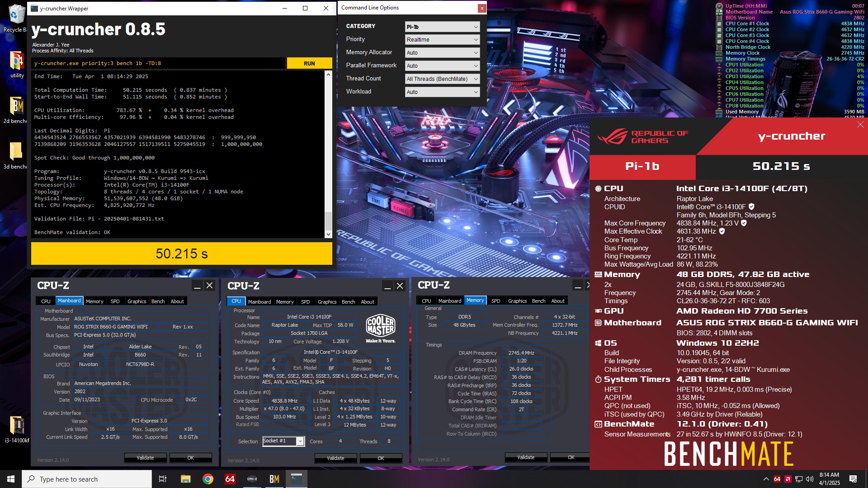Open About tab in the Memory CPU-Z window
868x488 pixels.
(558, 301)
